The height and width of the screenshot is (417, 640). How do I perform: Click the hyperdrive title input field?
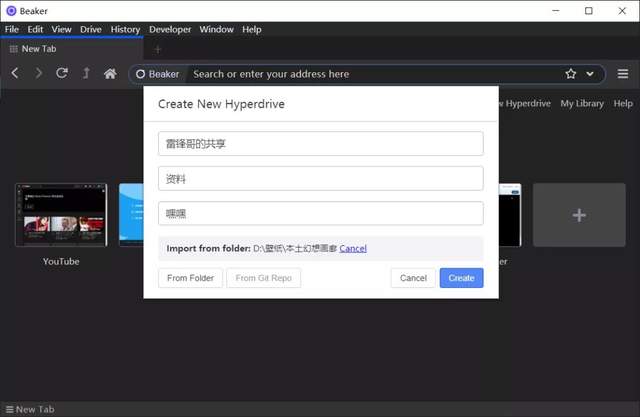320,144
